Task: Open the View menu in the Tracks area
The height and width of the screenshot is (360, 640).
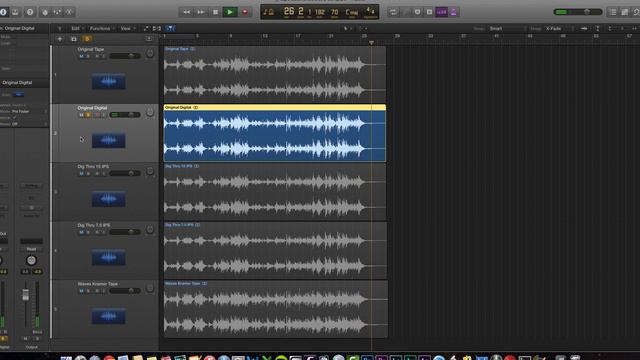Action: pos(127,29)
